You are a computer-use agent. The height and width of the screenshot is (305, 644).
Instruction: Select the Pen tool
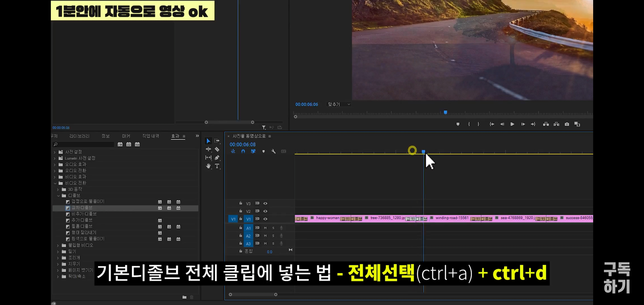click(217, 158)
